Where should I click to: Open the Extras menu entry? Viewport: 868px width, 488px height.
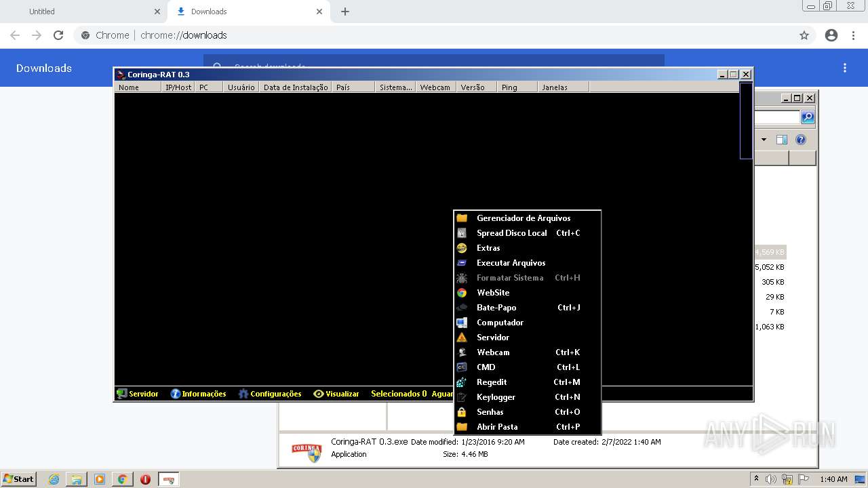coord(527,248)
